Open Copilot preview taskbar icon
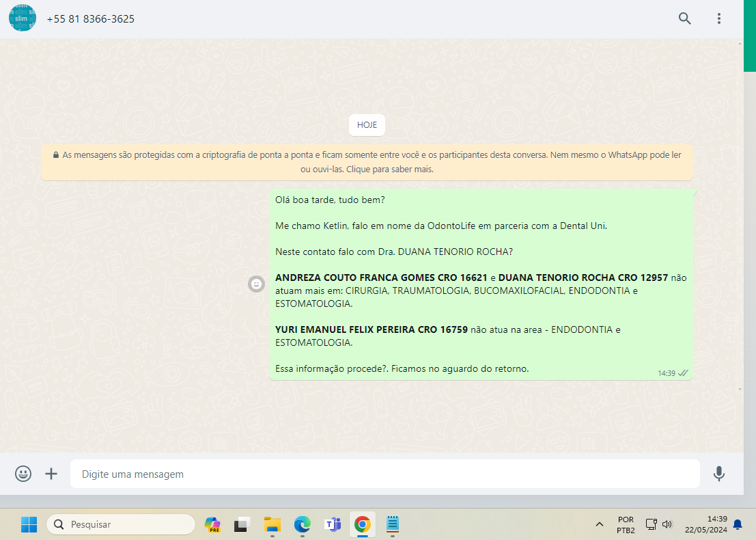Viewport: 756px width, 540px height. pyautogui.click(x=213, y=524)
